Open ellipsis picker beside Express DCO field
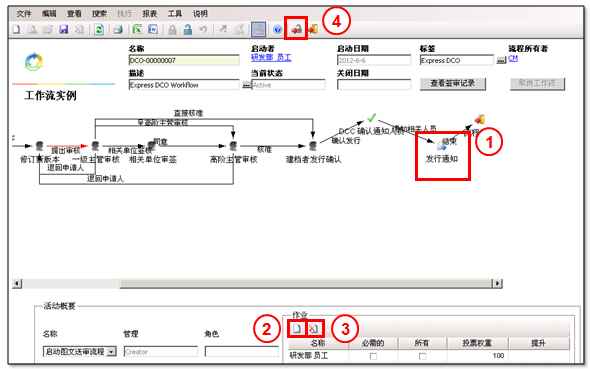Viewport: 590px width, 369px height. pos(501,61)
